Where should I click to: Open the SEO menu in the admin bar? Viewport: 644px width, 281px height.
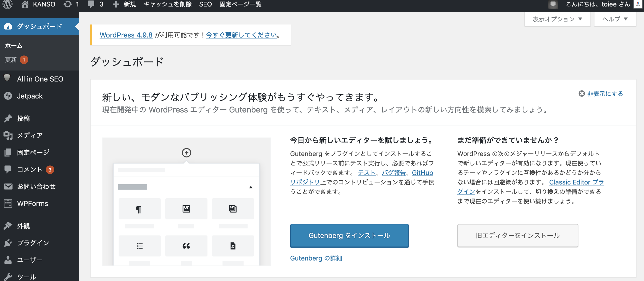pos(205,4)
